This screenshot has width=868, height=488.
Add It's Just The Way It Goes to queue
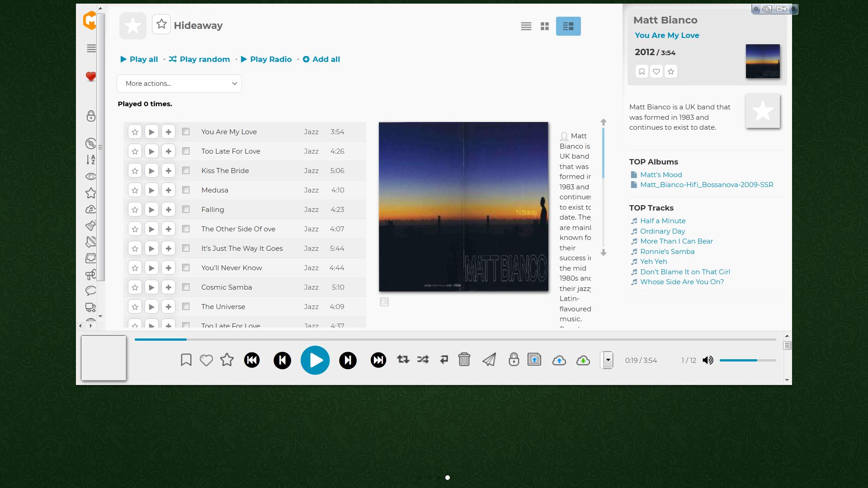[168, 248]
